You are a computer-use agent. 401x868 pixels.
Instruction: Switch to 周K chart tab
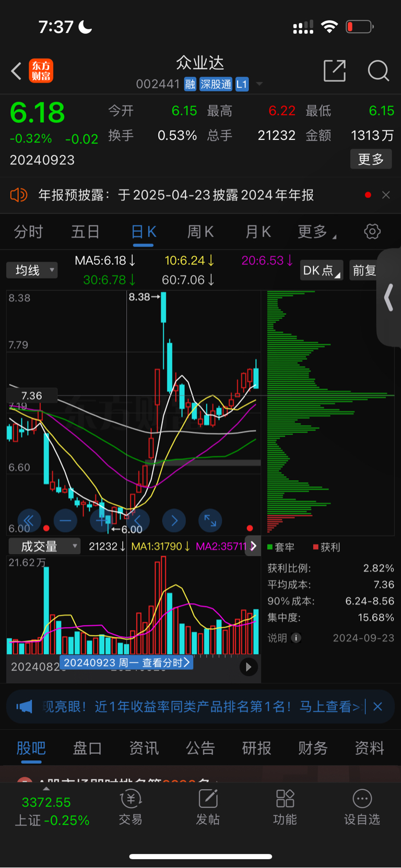(x=200, y=232)
